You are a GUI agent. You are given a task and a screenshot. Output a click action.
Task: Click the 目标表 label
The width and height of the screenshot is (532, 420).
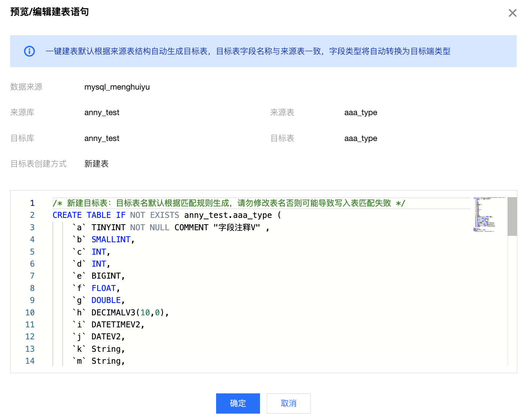282,138
